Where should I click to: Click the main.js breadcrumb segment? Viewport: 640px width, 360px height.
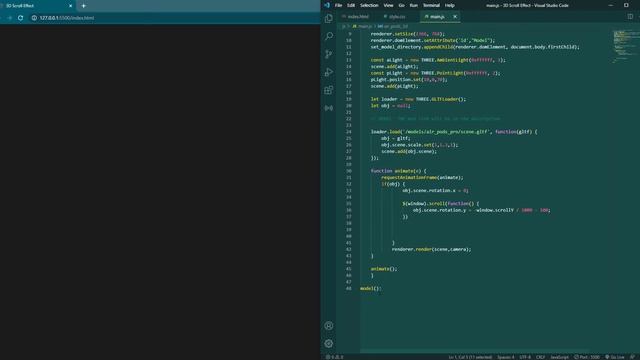point(362,27)
